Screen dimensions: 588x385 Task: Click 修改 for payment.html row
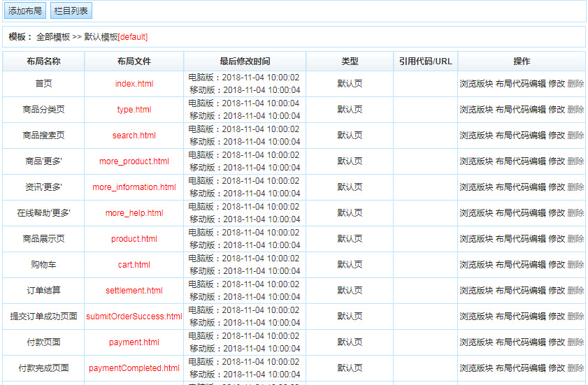pyautogui.click(x=557, y=342)
